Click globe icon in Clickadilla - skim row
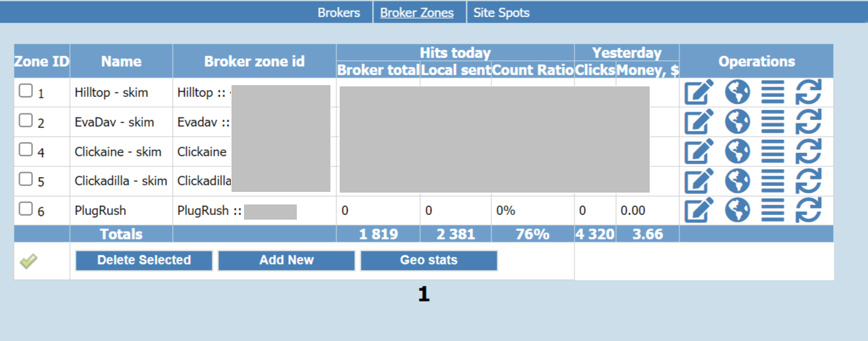The width and height of the screenshot is (868, 341). [x=737, y=181]
